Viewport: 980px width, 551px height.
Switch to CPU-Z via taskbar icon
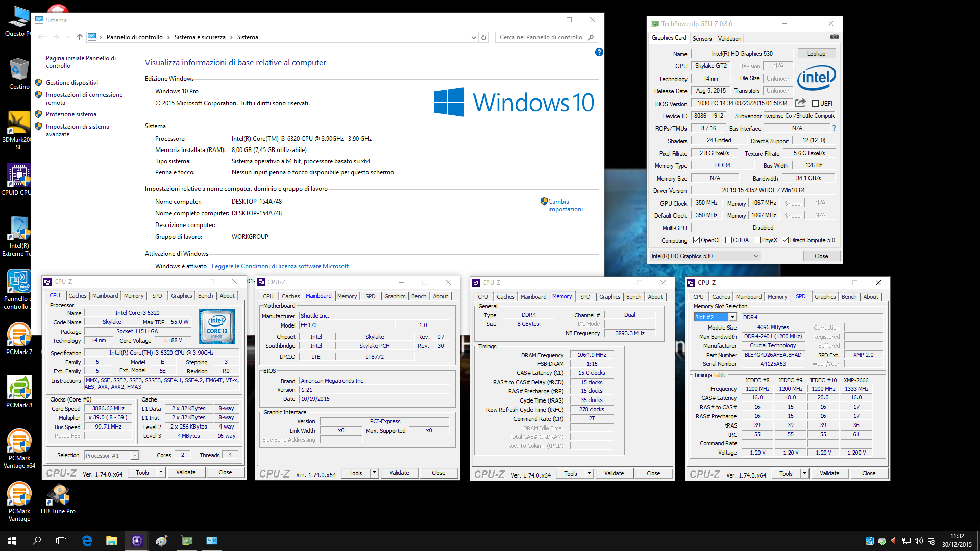[x=136, y=541]
